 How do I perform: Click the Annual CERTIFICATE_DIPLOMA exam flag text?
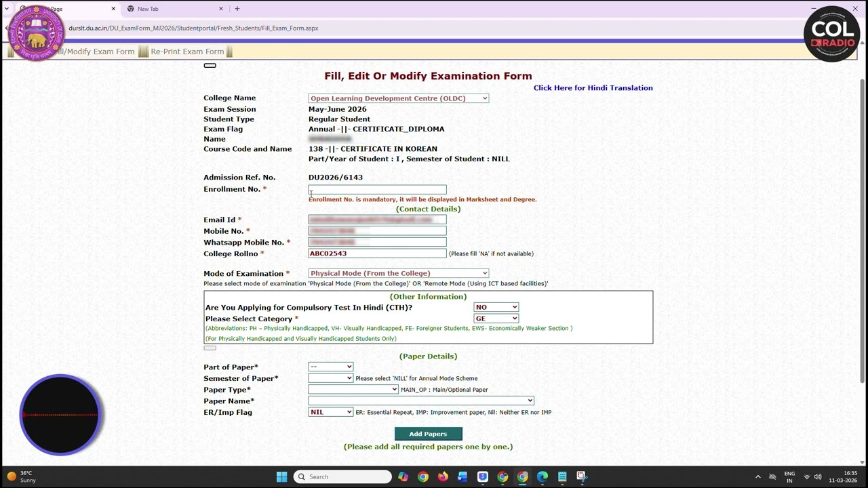coord(376,129)
